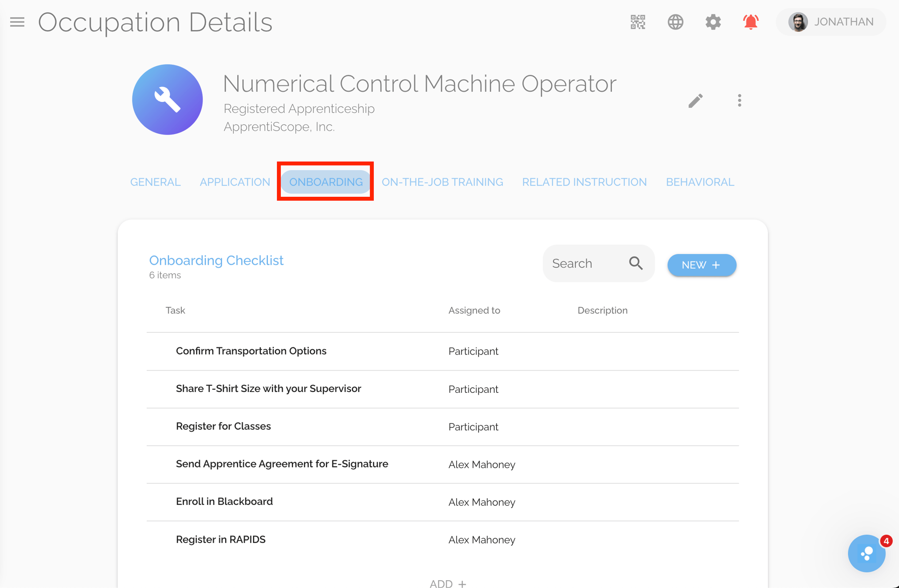This screenshot has width=899, height=588.
Task: Open the floating chat bubble with badge
Action: pyautogui.click(x=866, y=553)
